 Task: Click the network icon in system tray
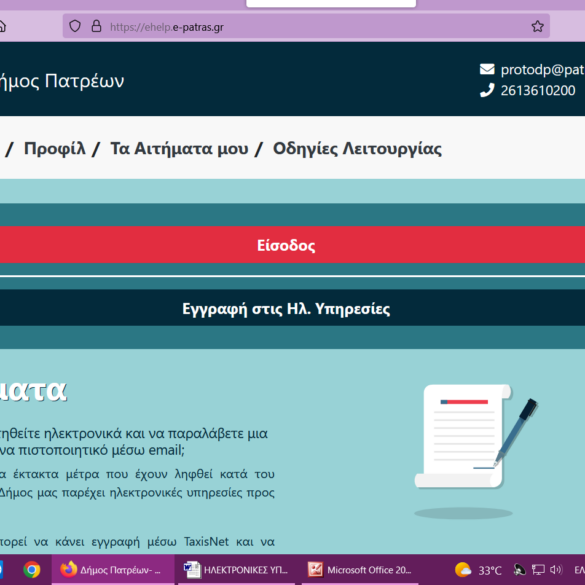538,570
